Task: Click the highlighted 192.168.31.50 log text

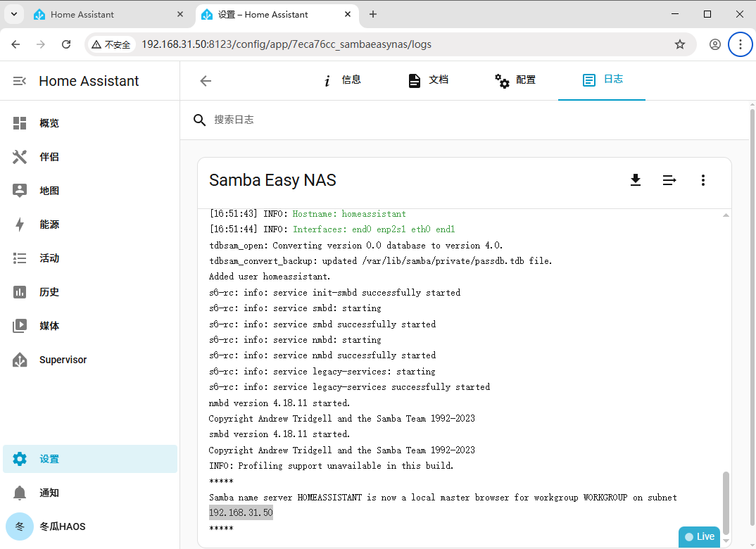Action: (241, 513)
